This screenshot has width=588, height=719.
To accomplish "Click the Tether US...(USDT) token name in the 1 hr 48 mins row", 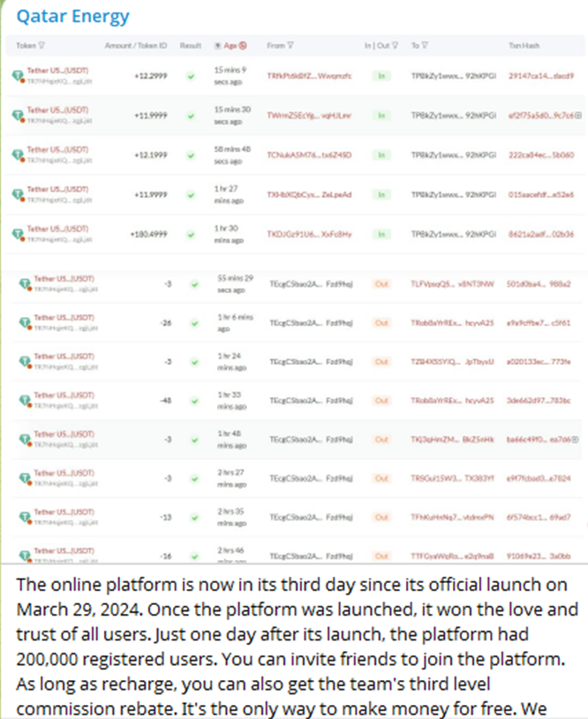I will coord(64,435).
